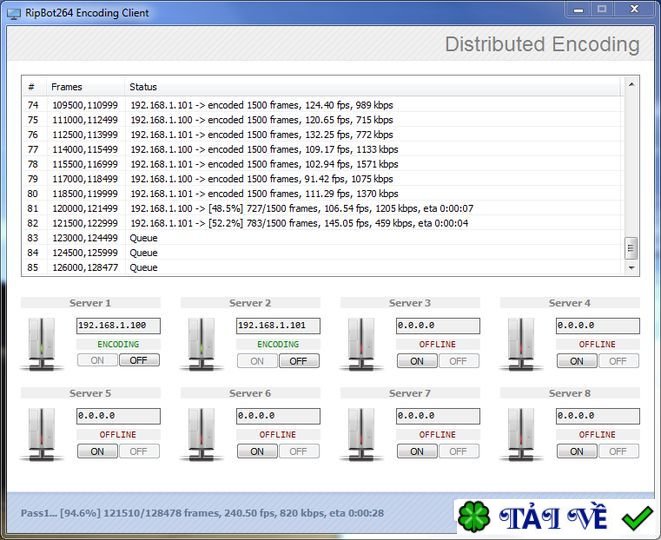
Task: Click Server 1 IP field 192.168.1.100
Action: pos(118,326)
